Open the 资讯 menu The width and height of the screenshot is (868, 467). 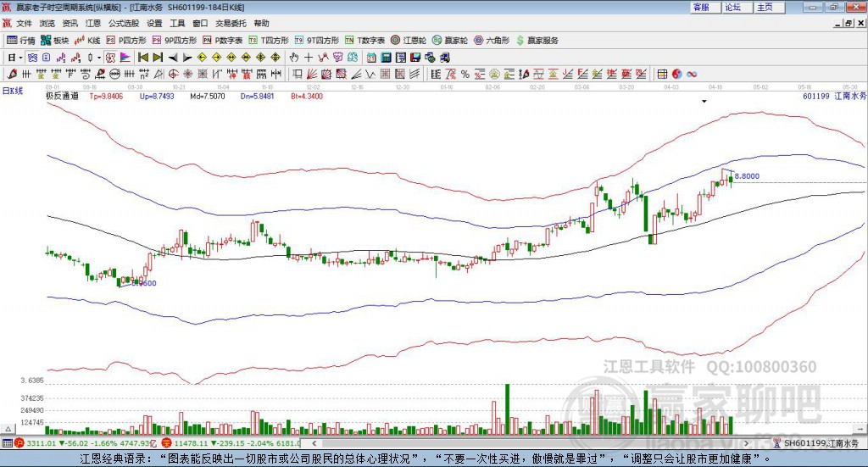(x=70, y=23)
